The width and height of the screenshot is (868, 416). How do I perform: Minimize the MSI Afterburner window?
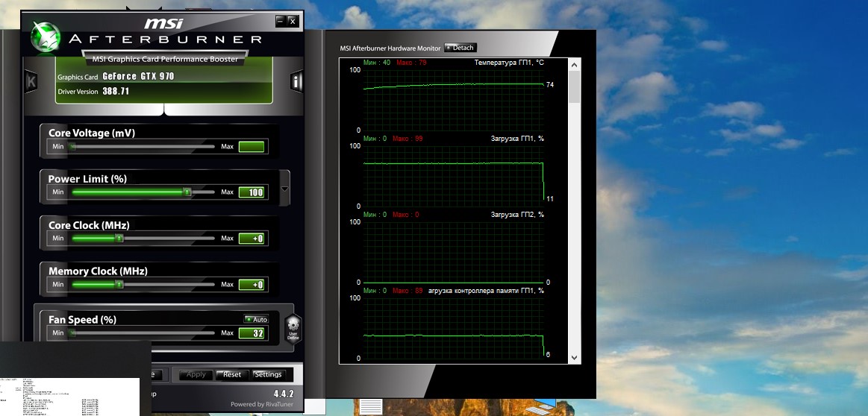coord(280,21)
